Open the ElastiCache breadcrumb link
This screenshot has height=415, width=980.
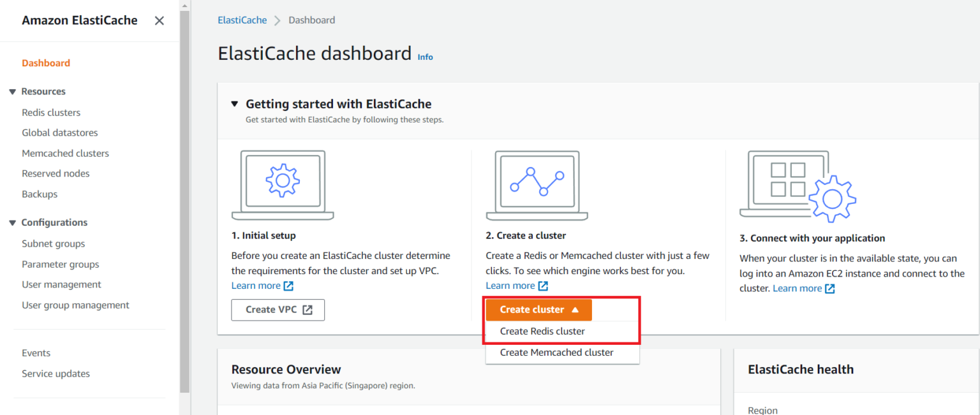click(242, 20)
